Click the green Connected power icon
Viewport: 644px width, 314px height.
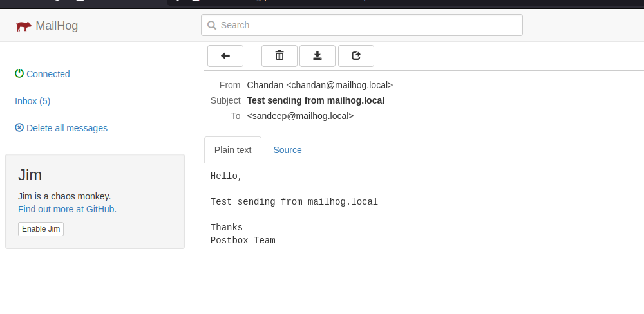click(19, 73)
